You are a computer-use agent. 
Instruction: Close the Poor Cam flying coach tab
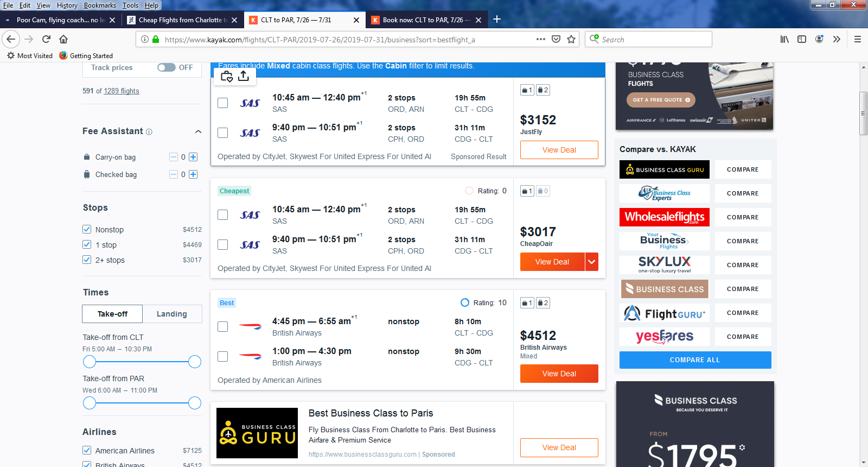pyautogui.click(x=112, y=20)
